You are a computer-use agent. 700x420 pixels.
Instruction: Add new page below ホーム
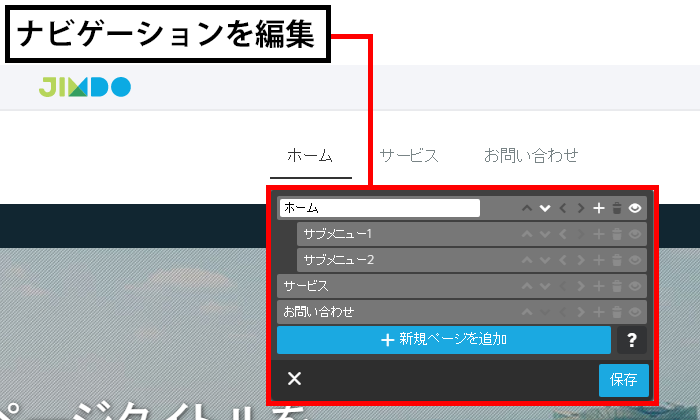coord(599,208)
